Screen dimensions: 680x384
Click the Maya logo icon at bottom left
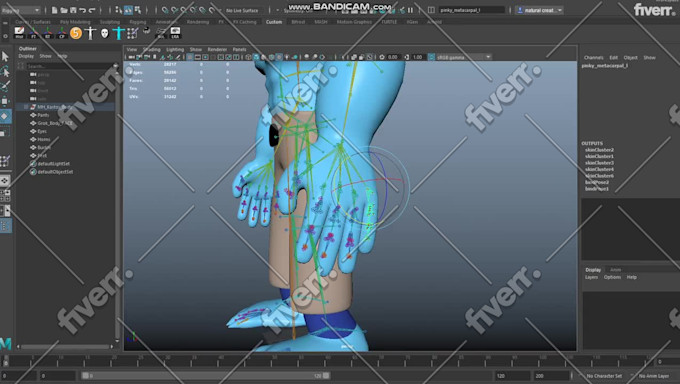coord(6,344)
